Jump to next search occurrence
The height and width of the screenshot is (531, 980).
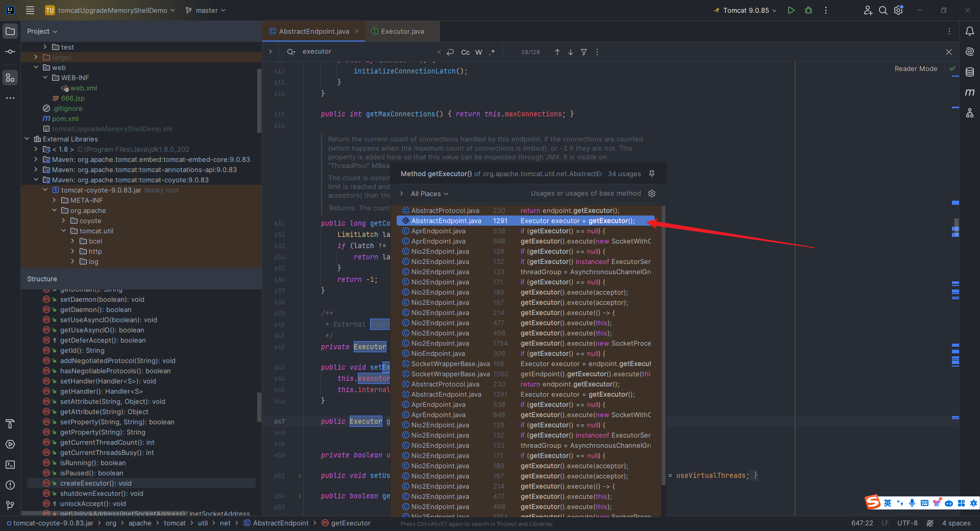pyautogui.click(x=571, y=52)
